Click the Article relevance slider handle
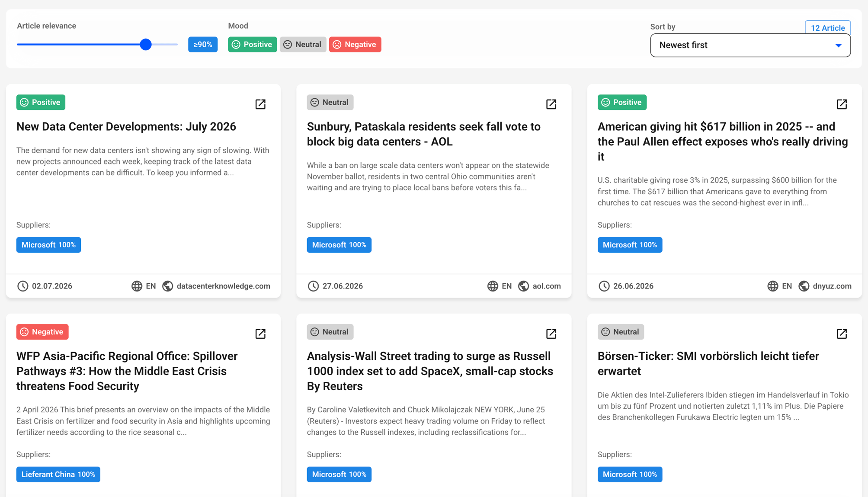The image size is (868, 497). point(146,44)
